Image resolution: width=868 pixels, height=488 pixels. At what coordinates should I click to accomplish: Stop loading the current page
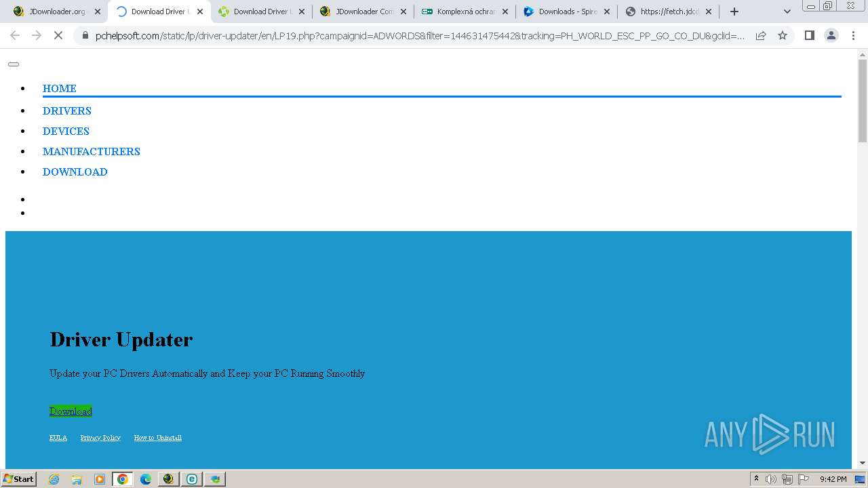(x=58, y=35)
